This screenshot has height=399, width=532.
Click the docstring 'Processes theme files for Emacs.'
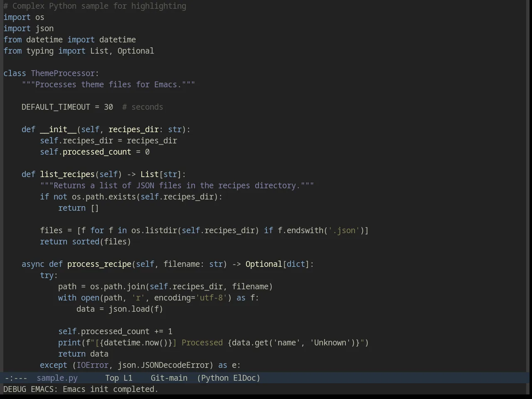(108, 84)
